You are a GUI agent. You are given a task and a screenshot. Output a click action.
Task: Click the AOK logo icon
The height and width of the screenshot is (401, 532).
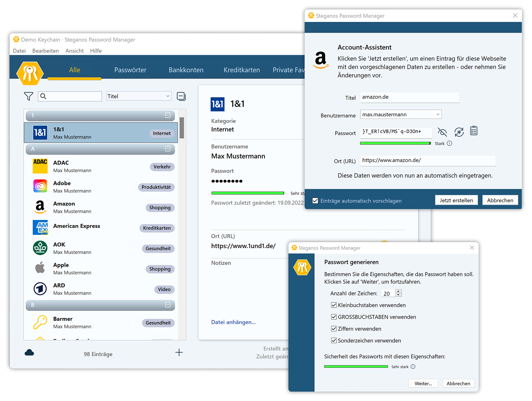(x=40, y=248)
